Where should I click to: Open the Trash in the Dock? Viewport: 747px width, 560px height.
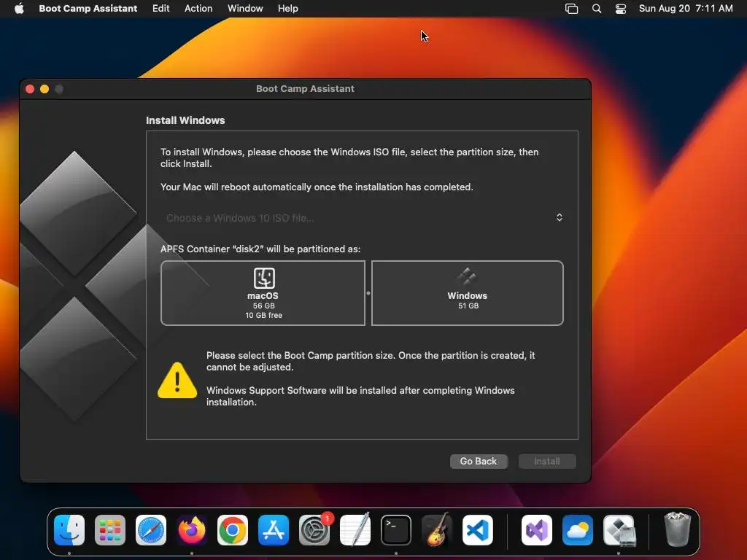pyautogui.click(x=677, y=529)
